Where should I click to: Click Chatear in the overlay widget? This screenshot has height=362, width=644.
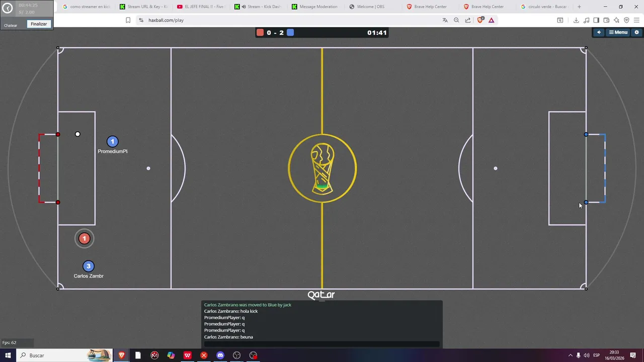pyautogui.click(x=11, y=25)
